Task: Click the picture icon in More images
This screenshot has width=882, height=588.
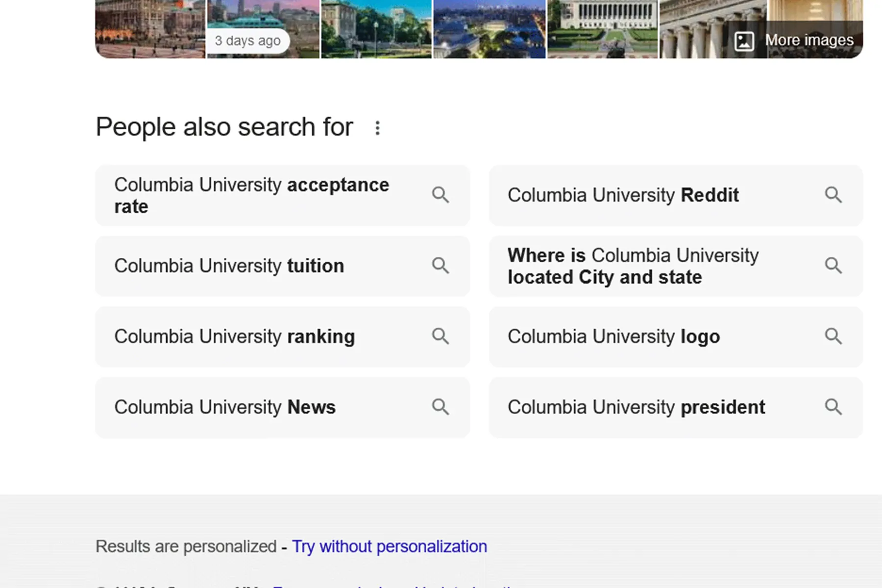Action: click(744, 41)
